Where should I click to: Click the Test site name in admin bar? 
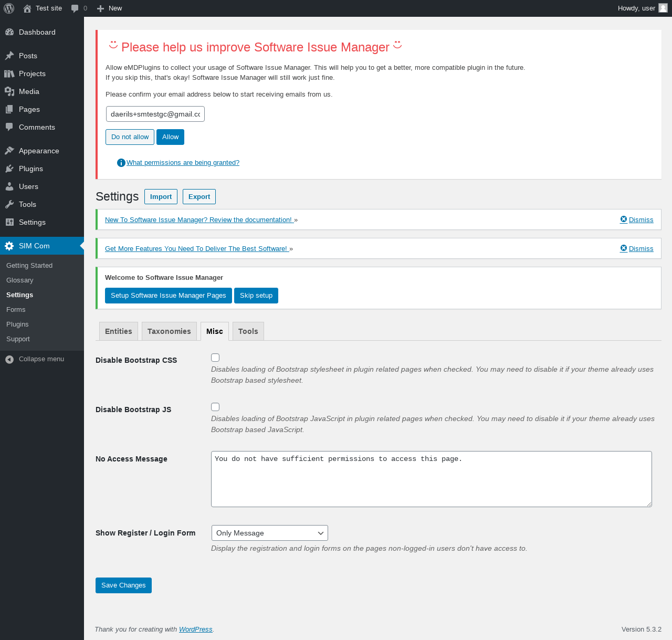click(x=49, y=8)
